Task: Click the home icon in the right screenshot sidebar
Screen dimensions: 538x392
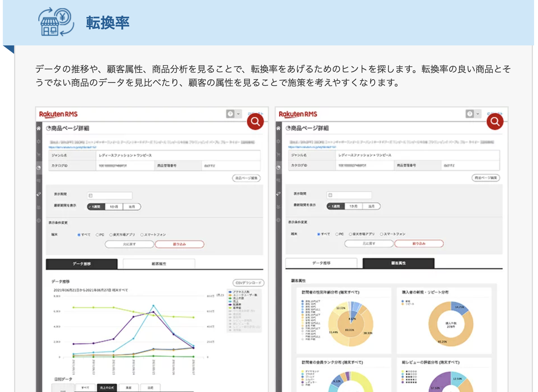Action: click(x=278, y=129)
